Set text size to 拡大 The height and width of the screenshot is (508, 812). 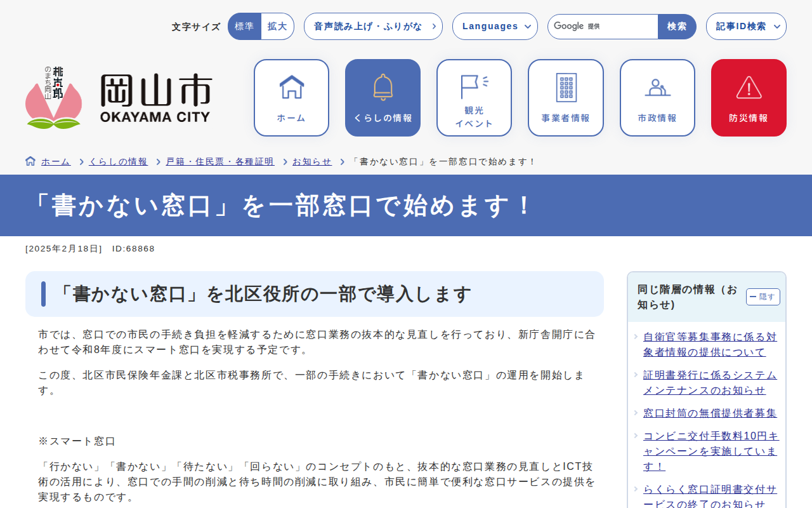tap(277, 27)
